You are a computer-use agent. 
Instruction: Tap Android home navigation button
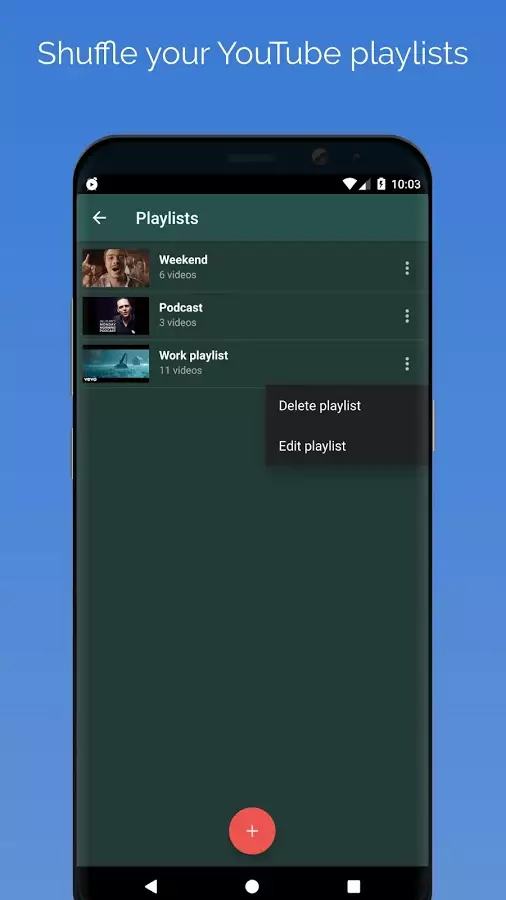[252, 886]
